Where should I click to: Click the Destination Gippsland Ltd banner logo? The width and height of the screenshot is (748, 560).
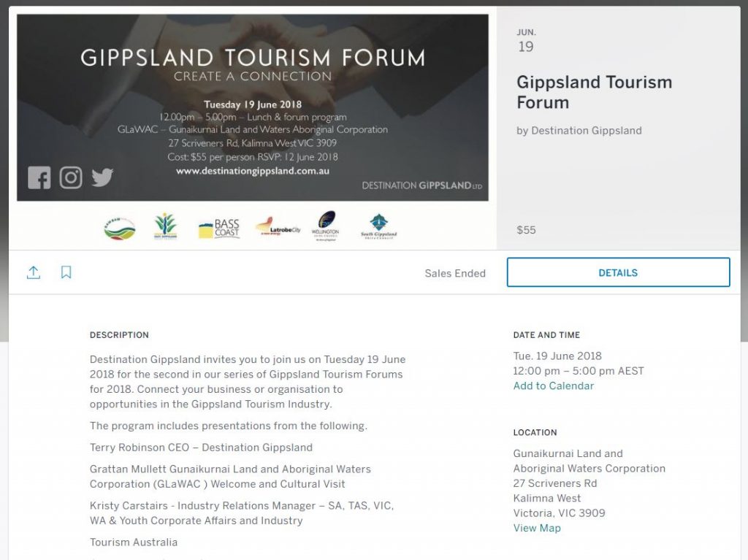pyautogui.click(x=421, y=185)
